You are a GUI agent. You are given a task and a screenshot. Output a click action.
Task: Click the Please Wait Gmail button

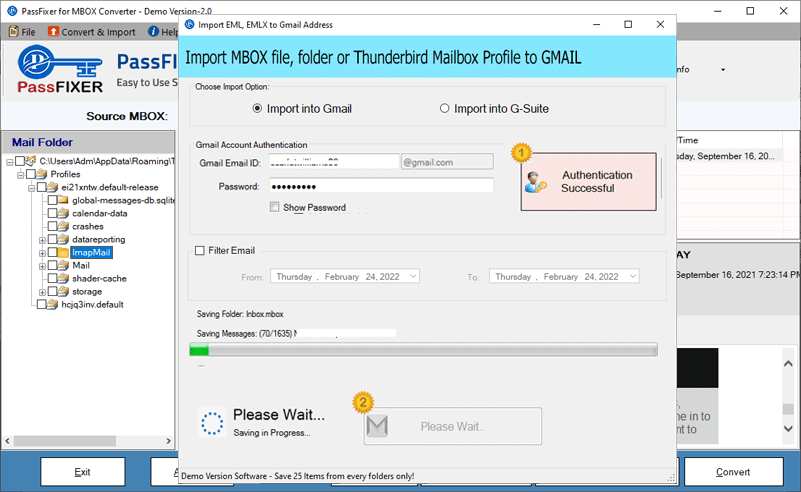click(453, 426)
